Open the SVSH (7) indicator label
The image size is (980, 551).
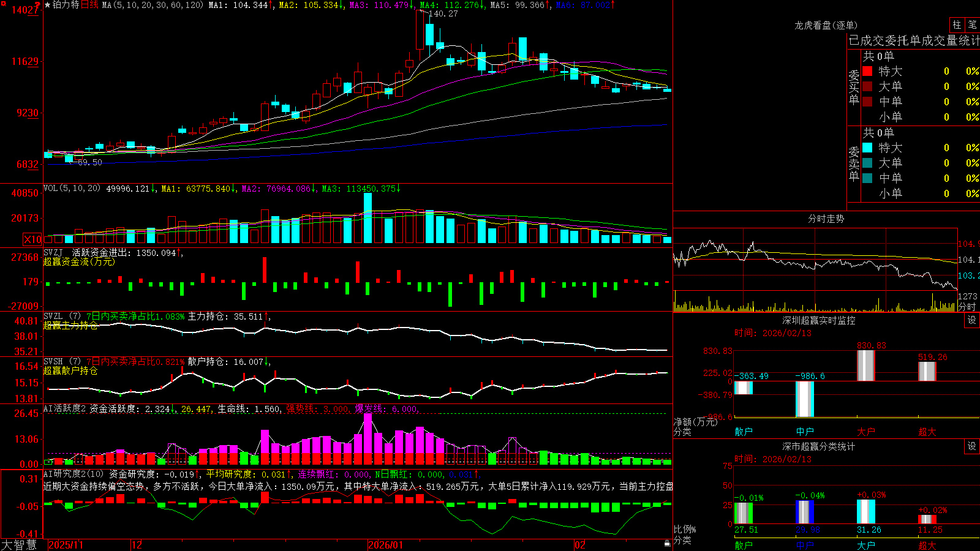tap(62, 361)
